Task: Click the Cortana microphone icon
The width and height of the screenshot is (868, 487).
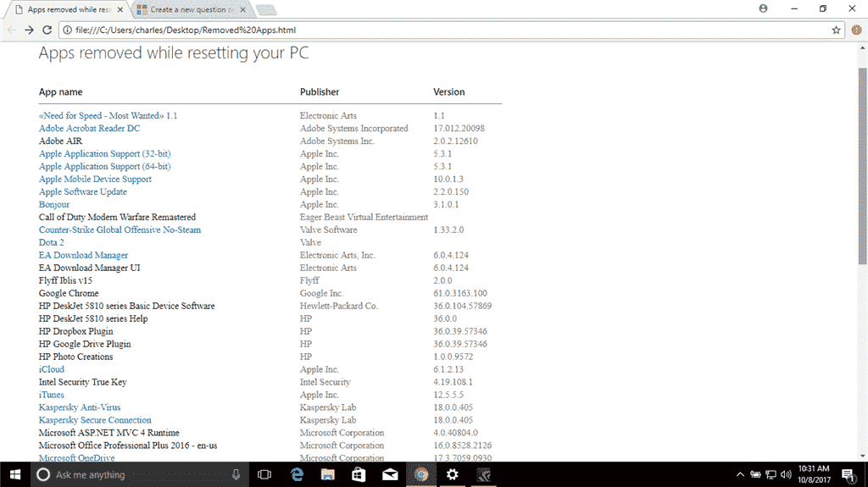Action: 236,474
